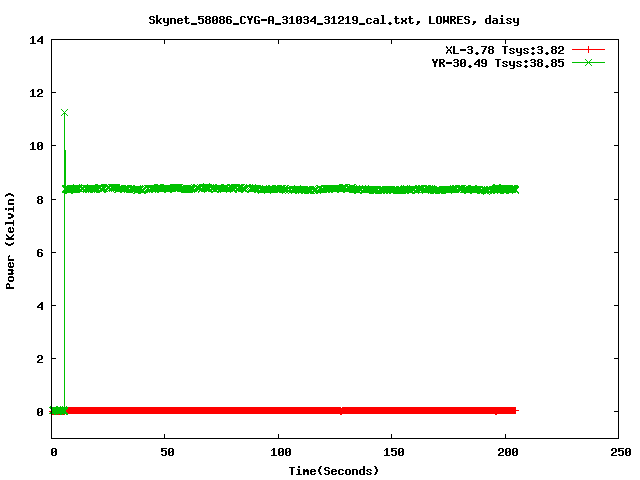Screen dimensions: 640x480
Task: Click y-axis tick label 12
Action: 36,93
